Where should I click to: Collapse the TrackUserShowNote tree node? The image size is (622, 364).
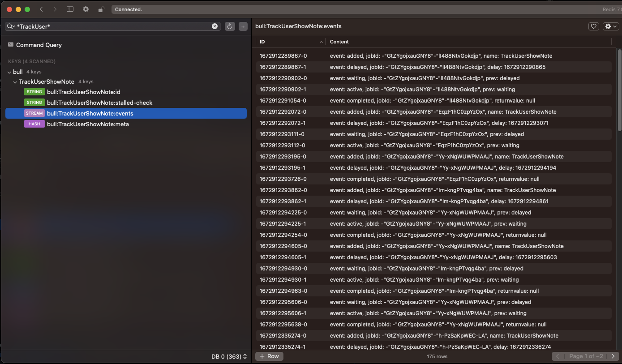click(15, 81)
